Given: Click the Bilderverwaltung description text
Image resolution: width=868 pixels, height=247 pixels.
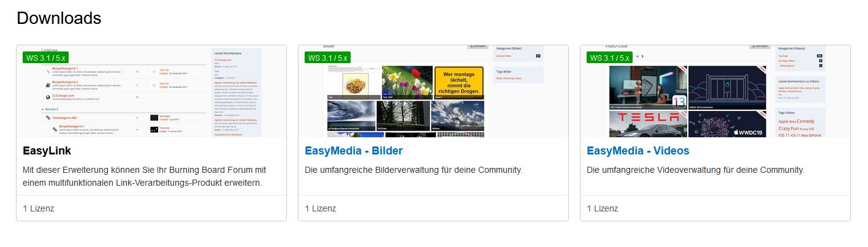Looking at the screenshot, I should 413,169.
